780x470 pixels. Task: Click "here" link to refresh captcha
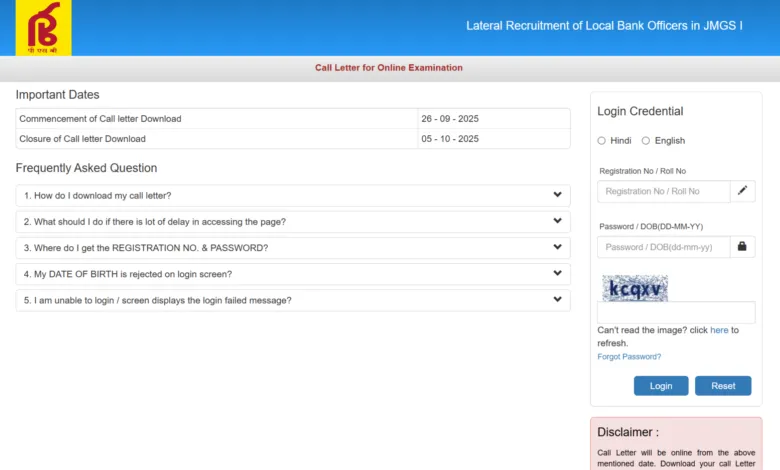pos(719,330)
